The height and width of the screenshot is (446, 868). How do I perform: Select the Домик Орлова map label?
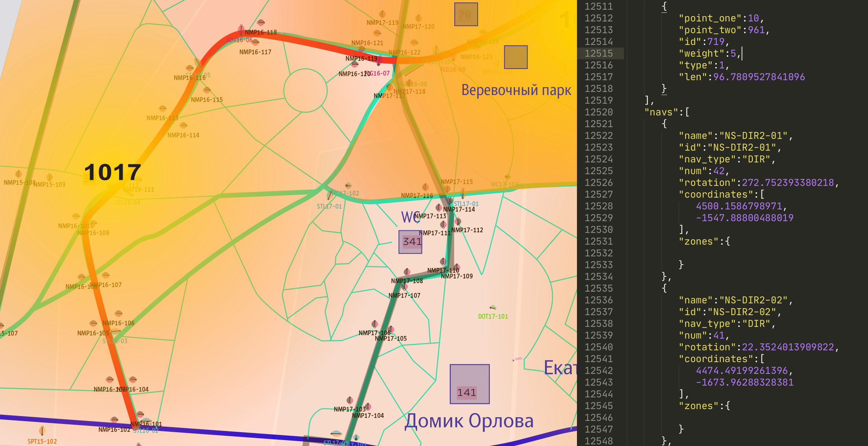click(469, 421)
